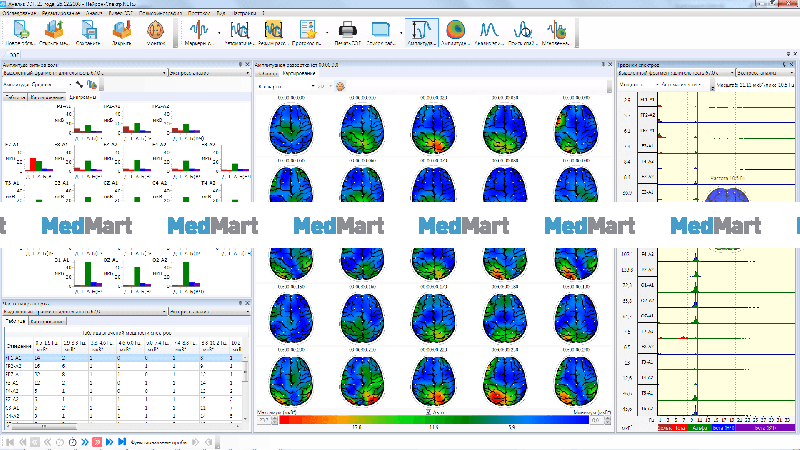Click the curve with magnifier toolbar icon
Viewport: 800px width, 450px height.
522,31
